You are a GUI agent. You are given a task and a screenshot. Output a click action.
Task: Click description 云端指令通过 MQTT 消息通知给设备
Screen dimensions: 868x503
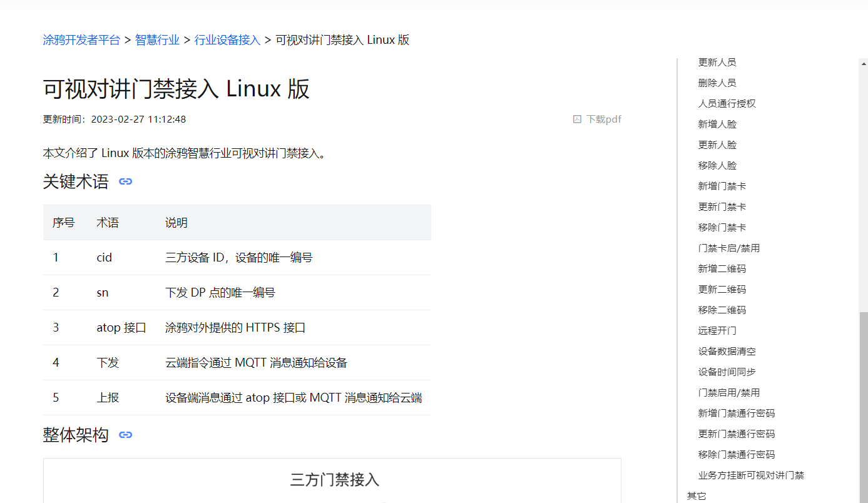coord(256,362)
